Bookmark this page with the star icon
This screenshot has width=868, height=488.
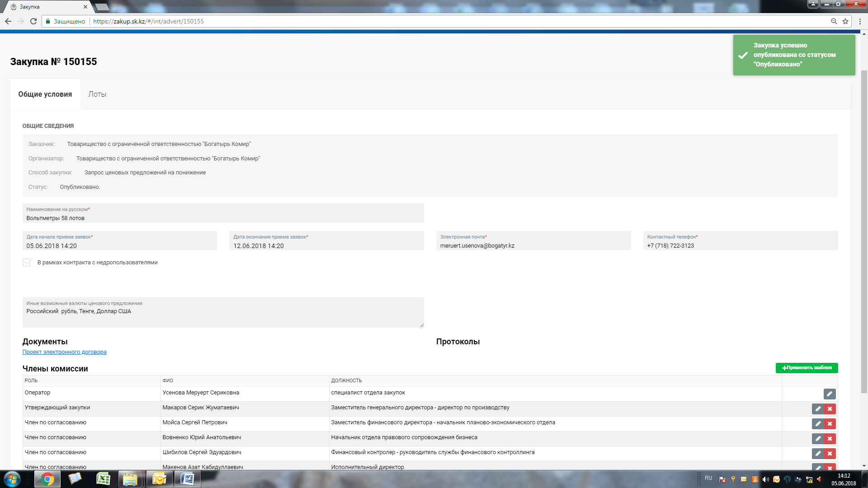(x=845, y=21)
